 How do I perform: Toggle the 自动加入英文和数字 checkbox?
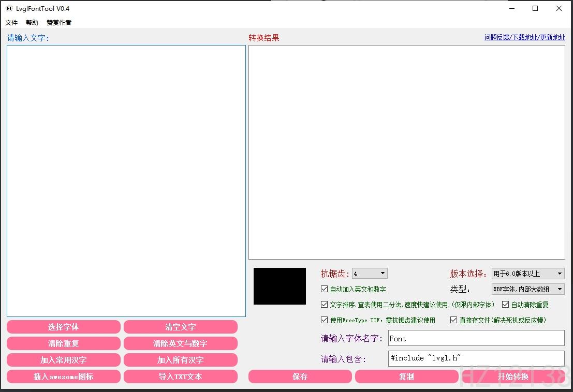pos(324,289)
